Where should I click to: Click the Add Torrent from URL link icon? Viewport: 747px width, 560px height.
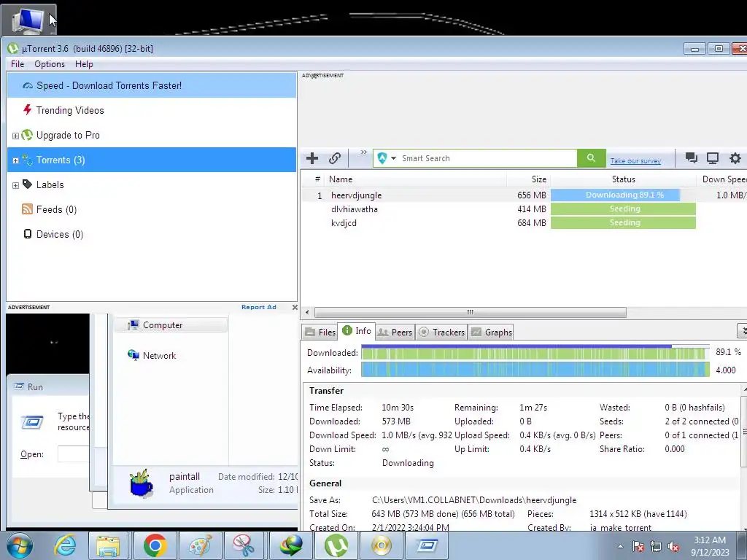click(x=335, y=158)
